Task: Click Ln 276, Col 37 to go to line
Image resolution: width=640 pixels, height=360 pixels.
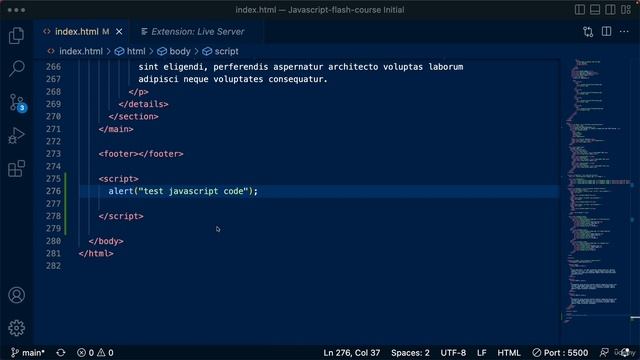Action: pos(351,353)
